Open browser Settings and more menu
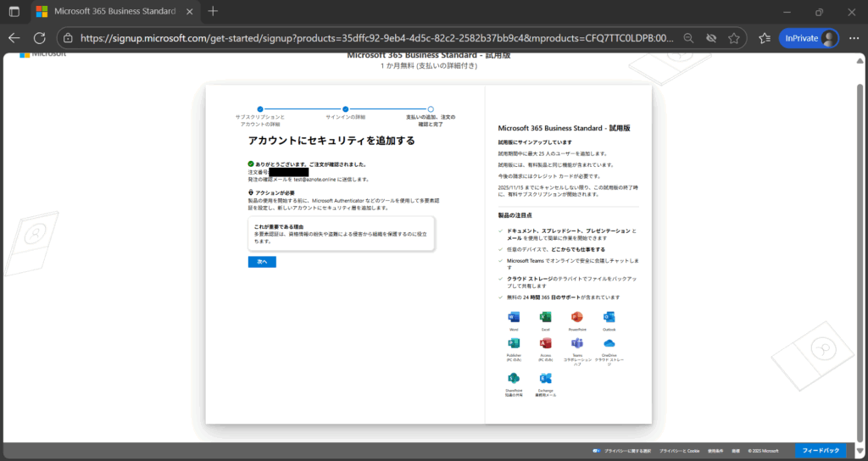Image resolution: width=868 pixels, height=461 pixels. 853,38
